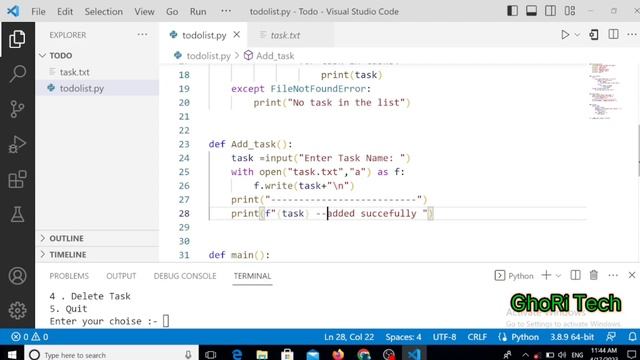Open the Manage gear icon

(17, 311)
